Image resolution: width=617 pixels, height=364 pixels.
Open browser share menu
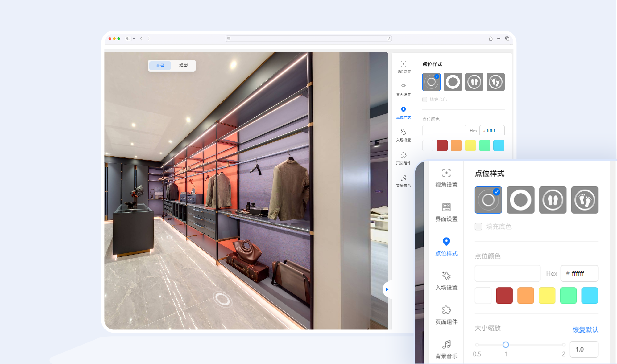[x=491, y=39]
